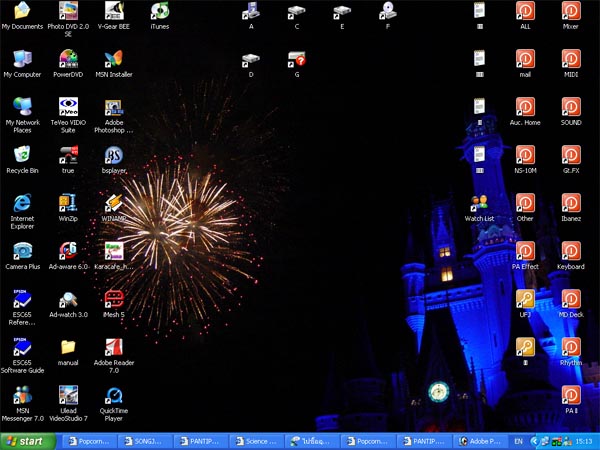The height and width of the screenshot is (450, 600).
Task: Click the EN language indicator in taskbar
Action: [518, 442]
